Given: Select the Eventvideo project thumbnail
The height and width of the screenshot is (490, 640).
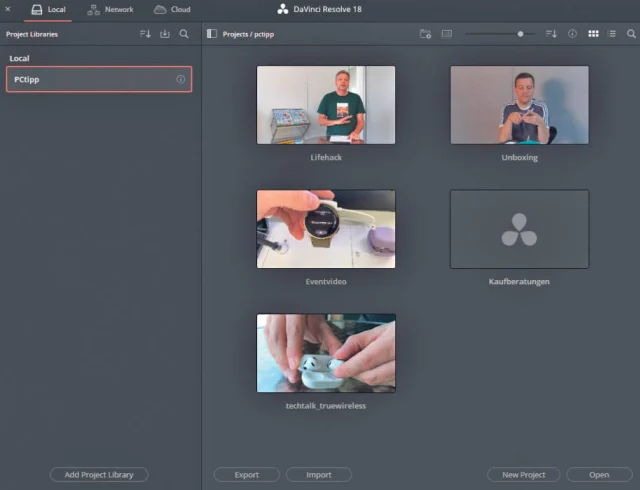Looking at the screenshot, I should click(325, 229).
